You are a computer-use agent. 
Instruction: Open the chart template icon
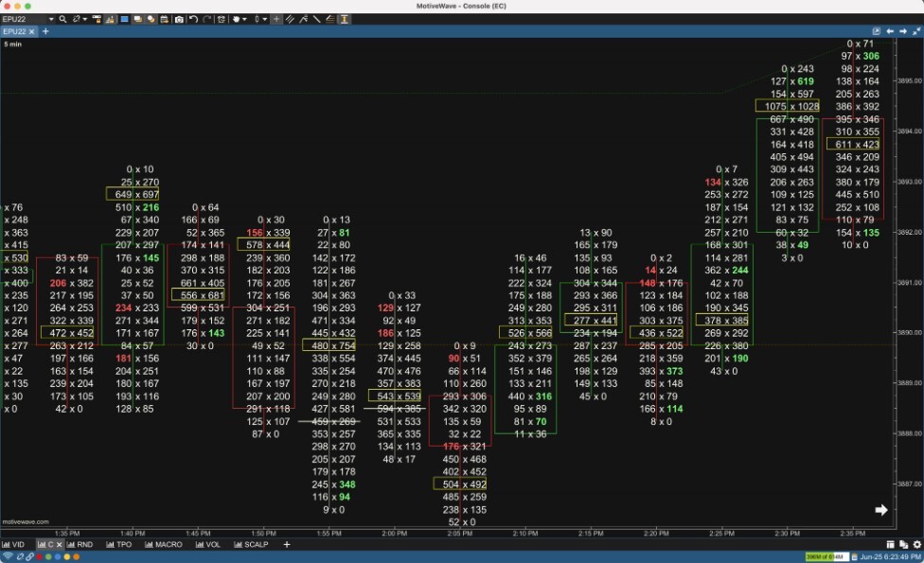pos(97,20)
